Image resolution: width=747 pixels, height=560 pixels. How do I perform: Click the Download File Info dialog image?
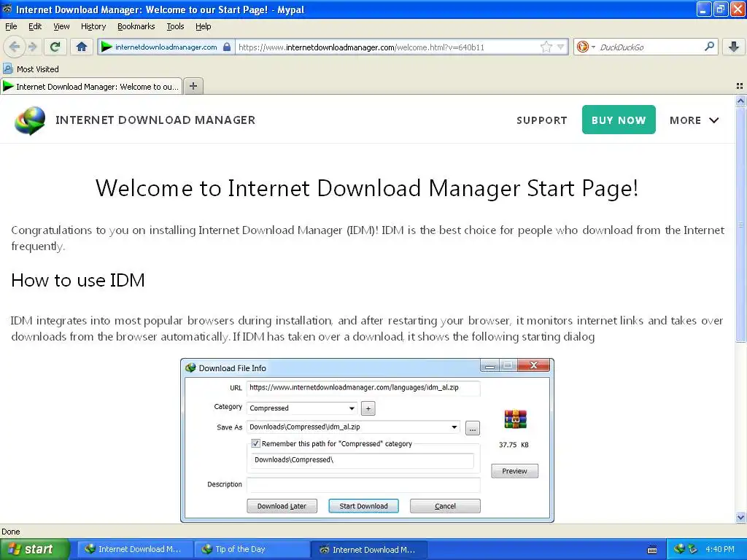coord(367,440)
